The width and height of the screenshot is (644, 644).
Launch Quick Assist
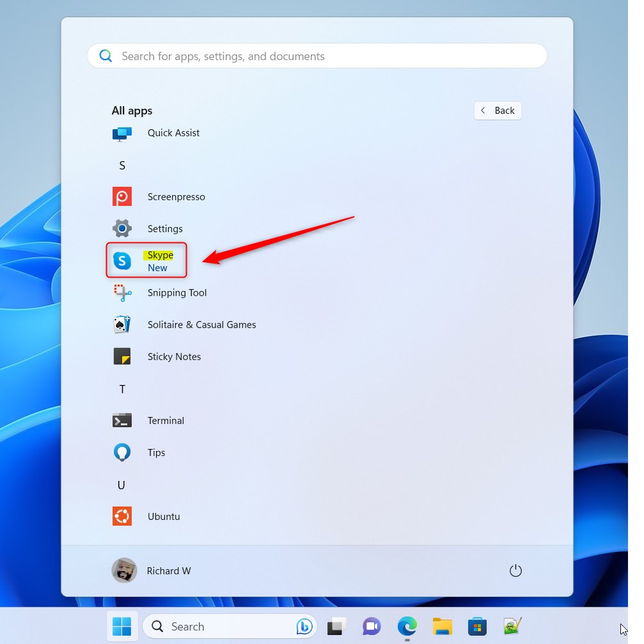(x=173, y=133)
